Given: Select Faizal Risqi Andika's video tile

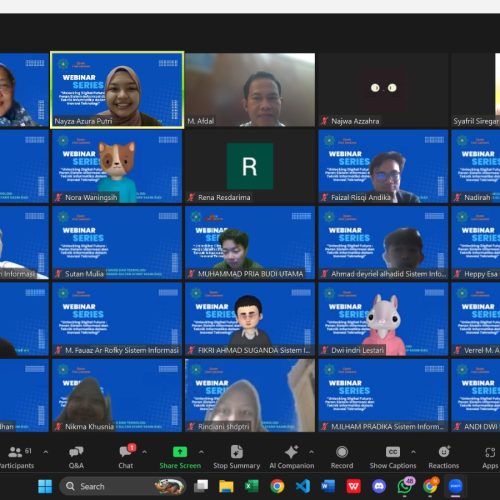Looking at the screenshot, I should [383, 166].
